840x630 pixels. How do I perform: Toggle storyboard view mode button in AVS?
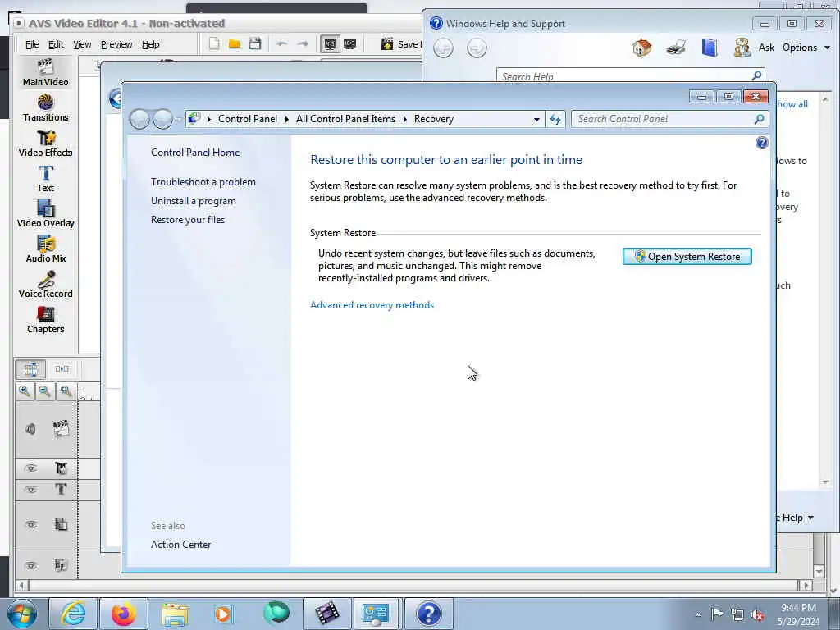pyautogui.click(x=62, y=369)
